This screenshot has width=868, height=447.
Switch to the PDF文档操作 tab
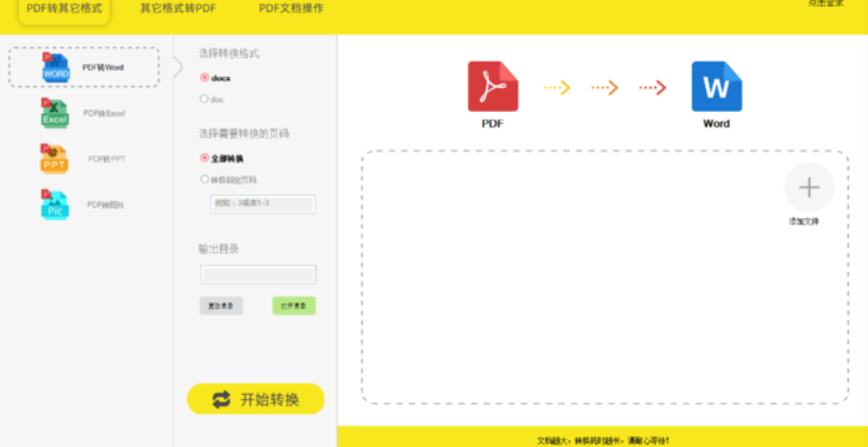click(291, 9)
